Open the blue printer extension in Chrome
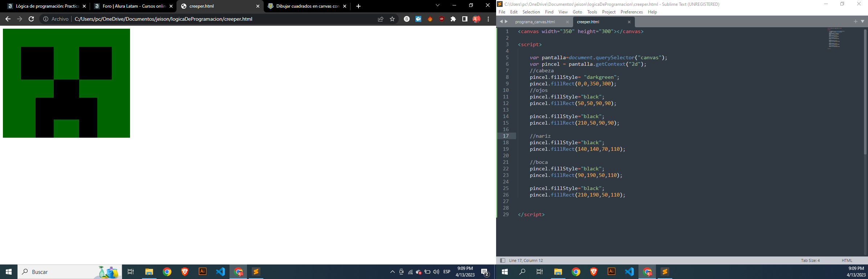The width and height of the screenshot is (868, 279). [418, 19]
